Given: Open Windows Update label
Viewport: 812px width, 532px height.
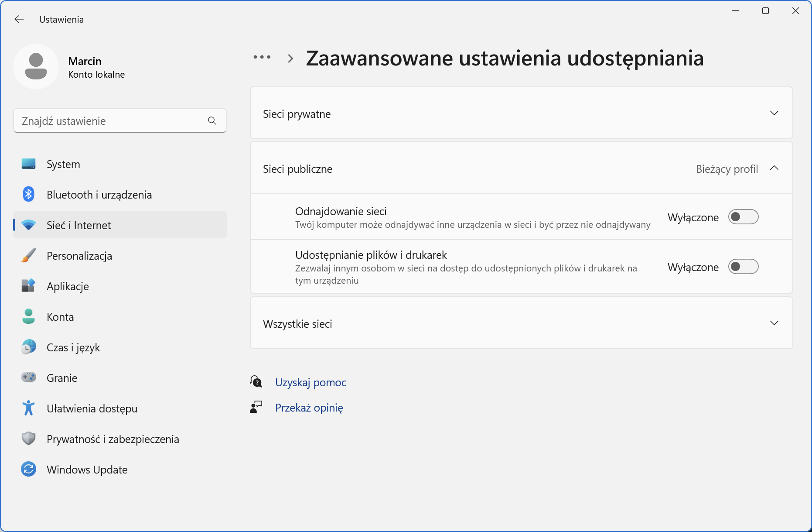Looking at the screenshot, I should coord(87,470).
